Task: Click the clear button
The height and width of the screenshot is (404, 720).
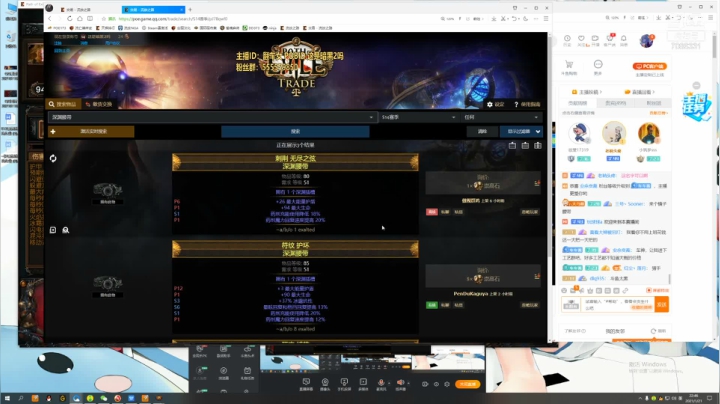Action: (482, 132)
